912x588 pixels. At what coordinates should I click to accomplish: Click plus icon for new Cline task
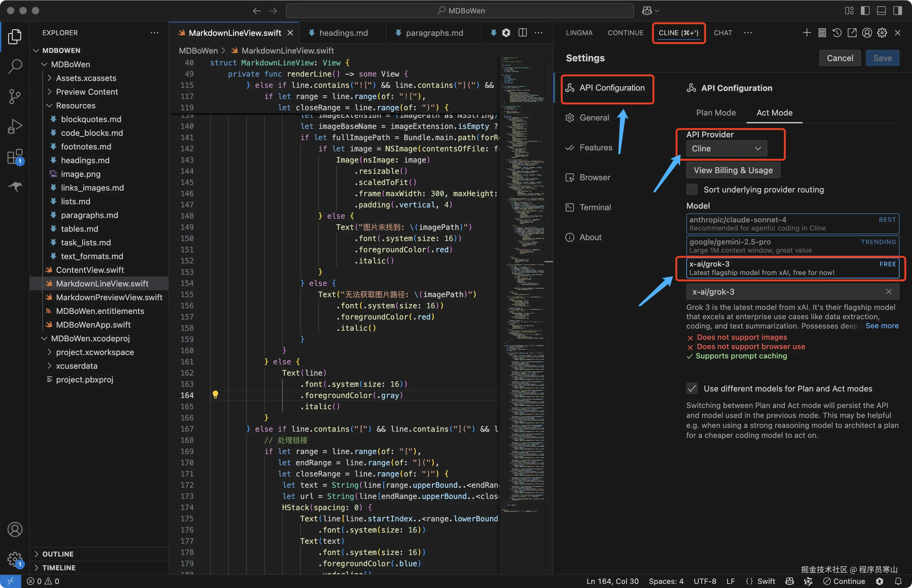click(x=807, y=33)
